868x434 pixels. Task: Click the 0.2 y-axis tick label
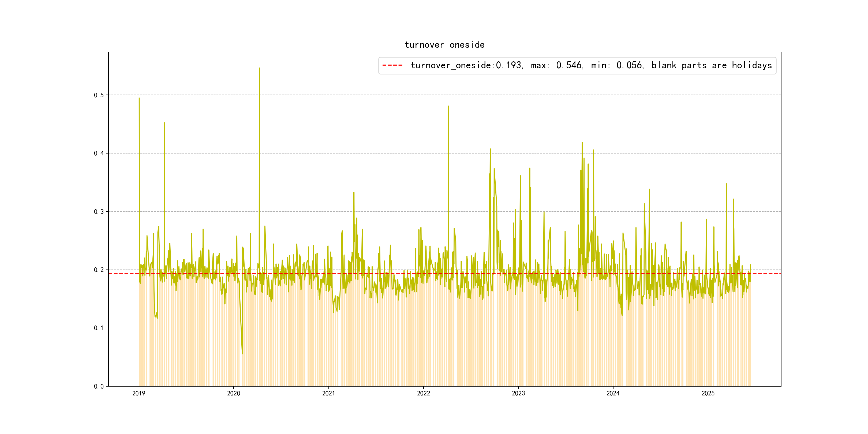(99, 270)
